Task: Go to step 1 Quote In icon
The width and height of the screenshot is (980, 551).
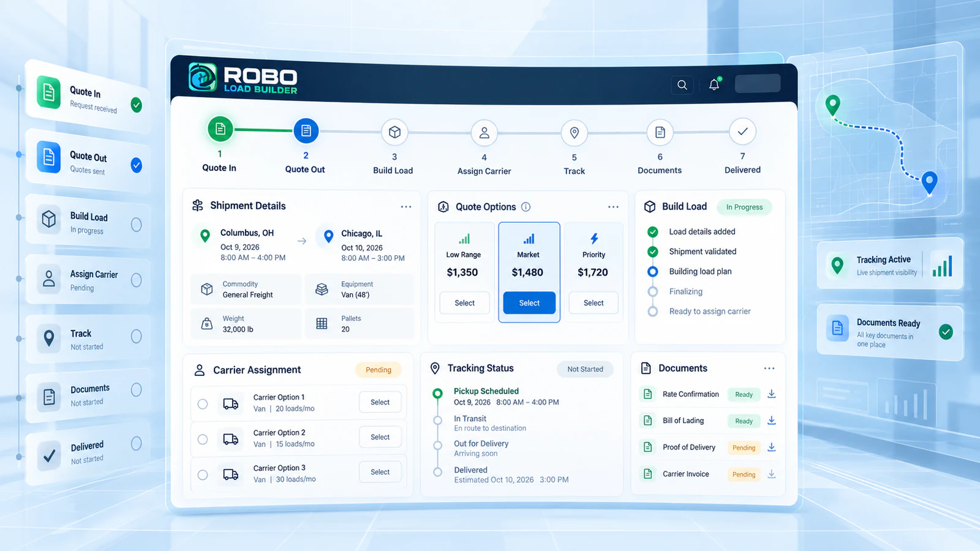Action: 221,129
